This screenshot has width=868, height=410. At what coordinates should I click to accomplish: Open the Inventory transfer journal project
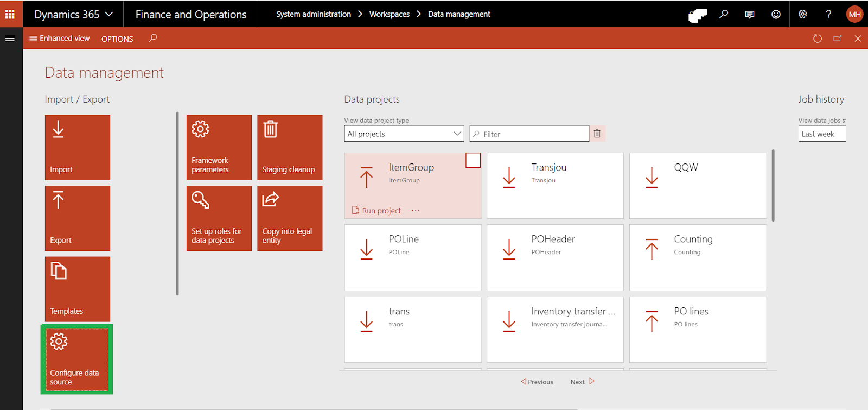[555, 330]
